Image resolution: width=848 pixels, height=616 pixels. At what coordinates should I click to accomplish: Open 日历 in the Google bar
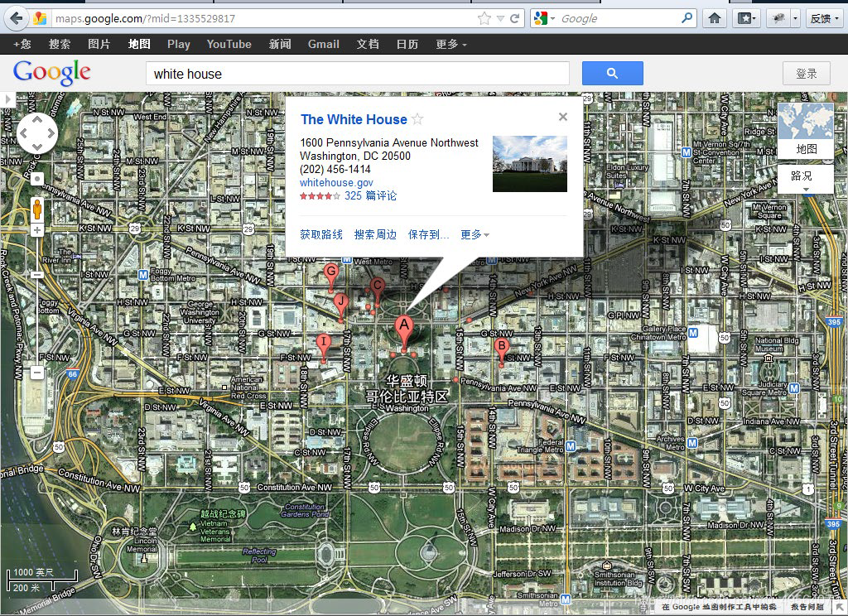point(407,45)
